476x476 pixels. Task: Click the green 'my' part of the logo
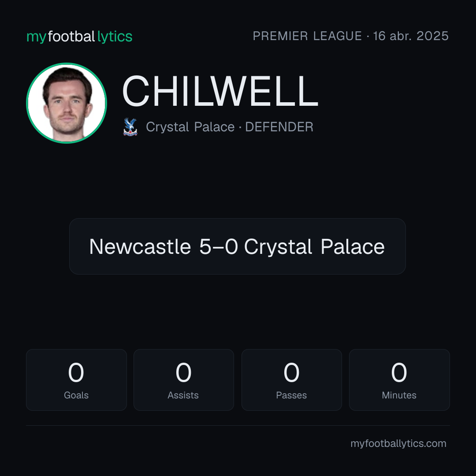pyautogui.click(x=36, y=37)
